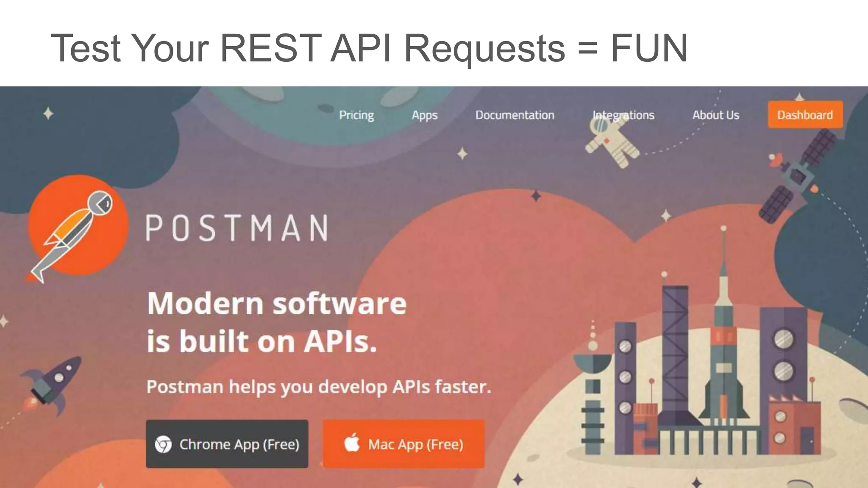
Task: Open the orange Dashboard button
Action: coord(805,115)
